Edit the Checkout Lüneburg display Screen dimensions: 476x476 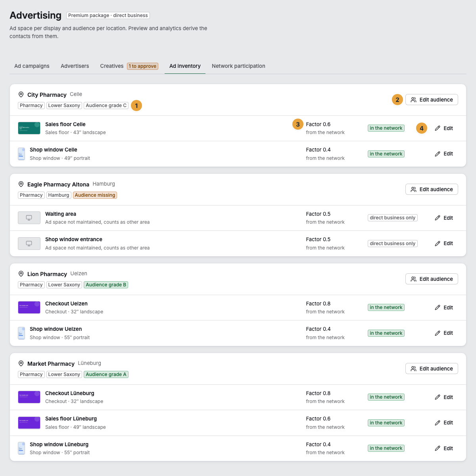pyautogui.click(x=444, y=397)
